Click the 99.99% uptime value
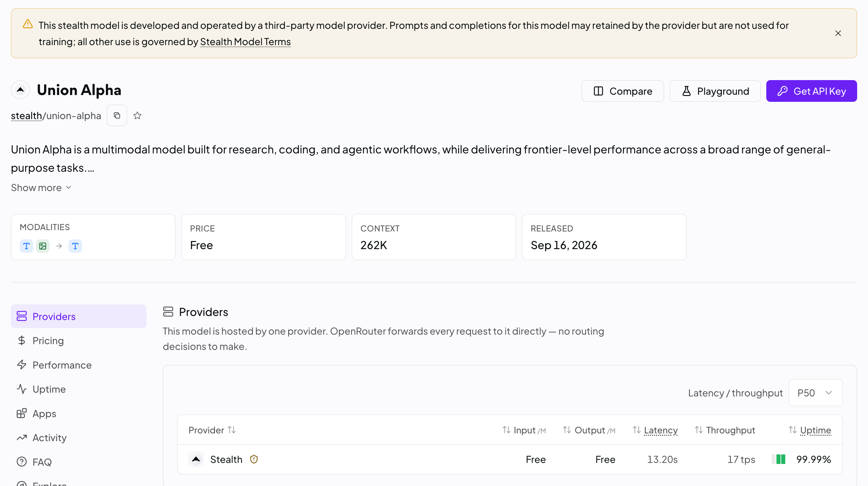This screenshot has height=486, width=868. click(x=814, y=459)
